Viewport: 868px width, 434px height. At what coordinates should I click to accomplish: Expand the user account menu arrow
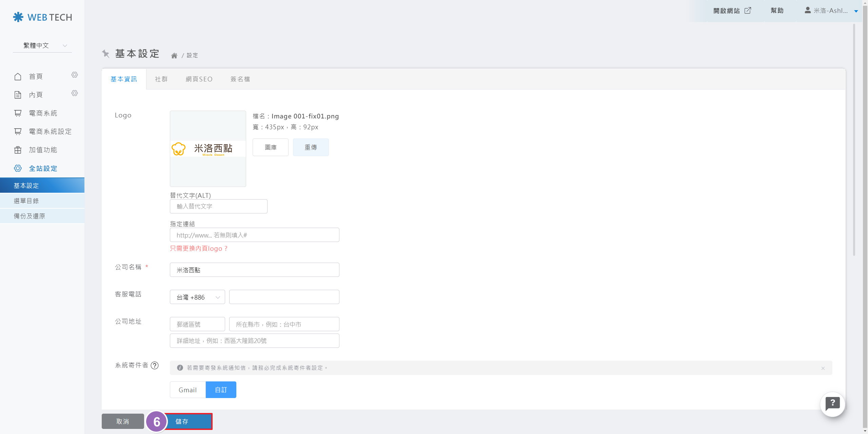(856, 11)
